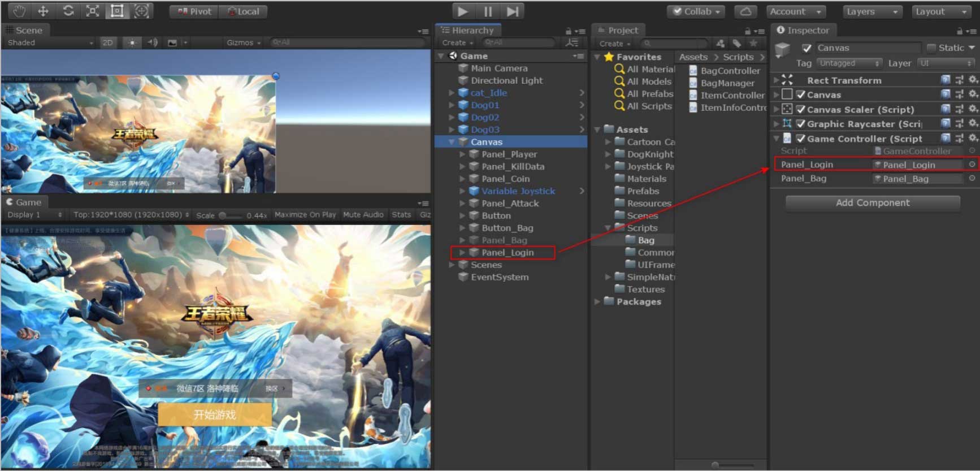Click Project favorites star icon

(753, 43)
